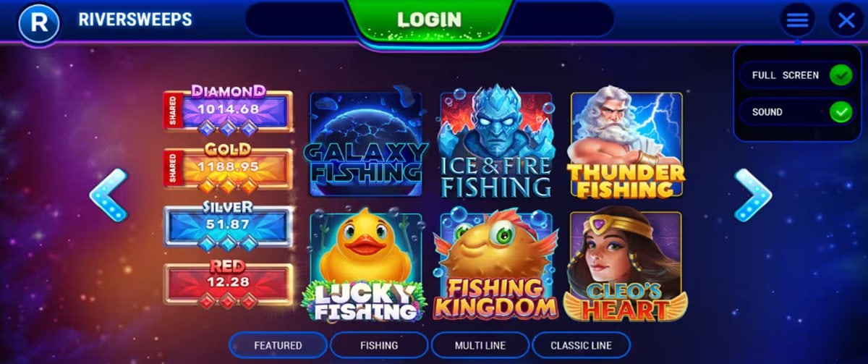
Task: Go to previous games with left arrow
Action: point(109,195)
